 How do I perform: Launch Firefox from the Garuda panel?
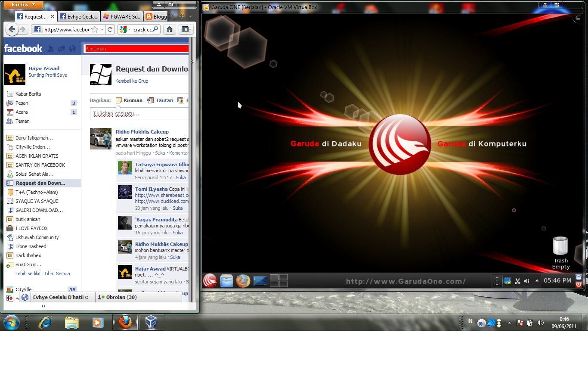pyautogui.click(x=243, y=281)
